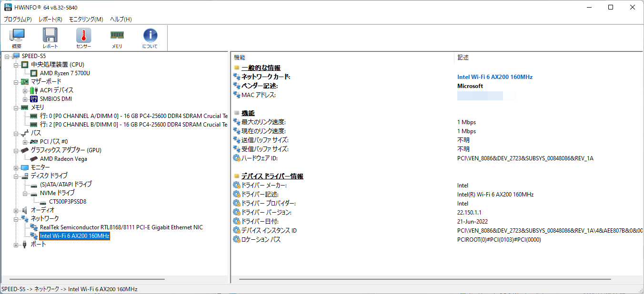Image resolution: width=644 pixels, height=294 pixels.
Task: Click the 機能 column header
Action: (x=240, y=58)
